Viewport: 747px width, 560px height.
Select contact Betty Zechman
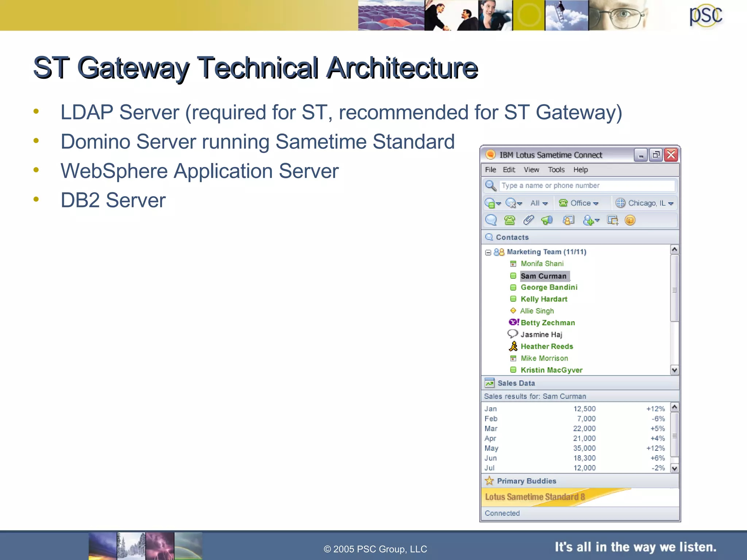pos(548,323)
